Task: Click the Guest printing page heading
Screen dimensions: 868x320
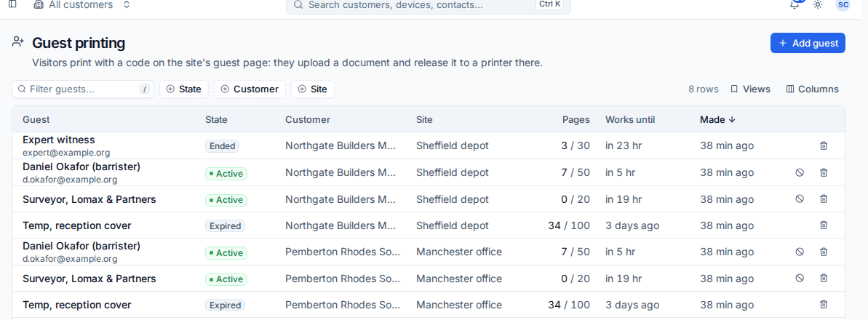Action: [x=79, y=43]
